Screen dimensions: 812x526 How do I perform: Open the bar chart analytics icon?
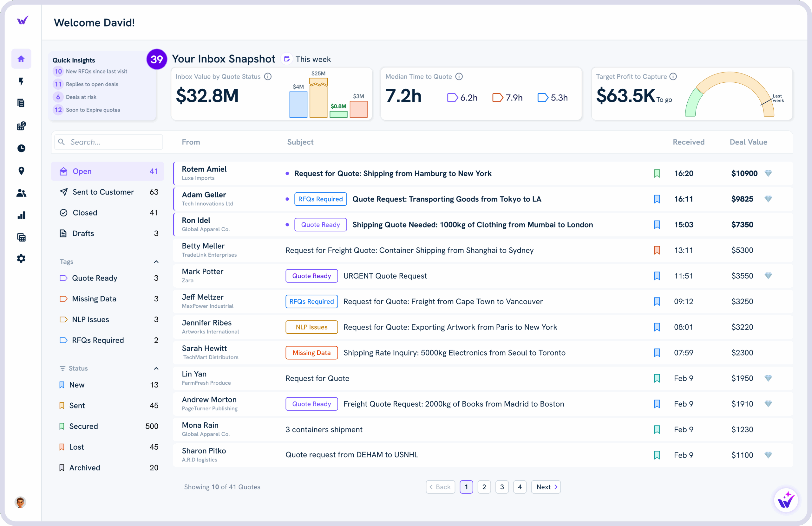(21, 215)
